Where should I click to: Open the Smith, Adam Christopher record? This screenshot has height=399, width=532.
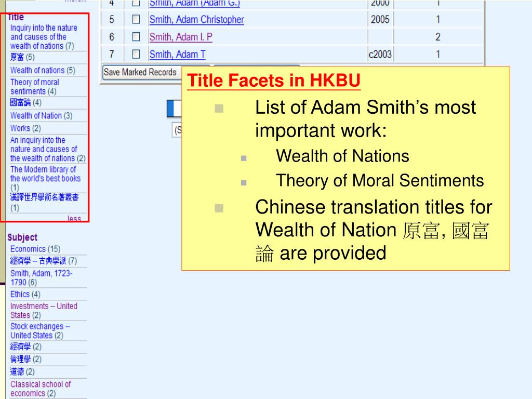coord(196,20)
